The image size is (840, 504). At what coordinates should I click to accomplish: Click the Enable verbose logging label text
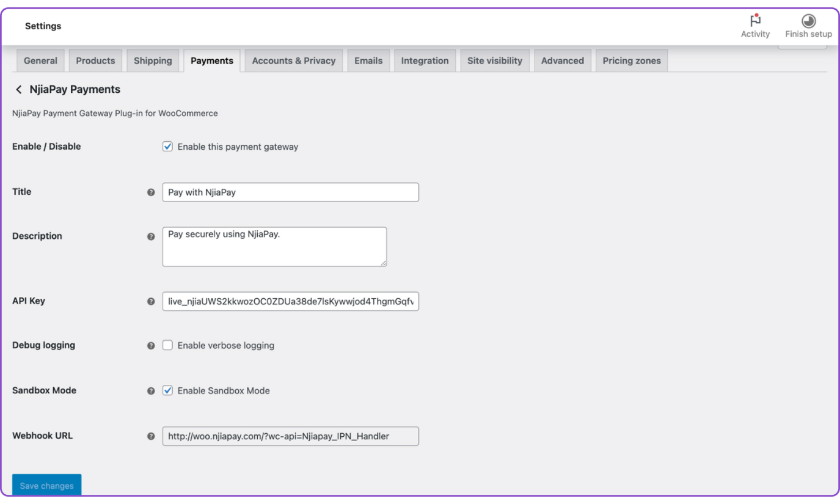(226, 345)
